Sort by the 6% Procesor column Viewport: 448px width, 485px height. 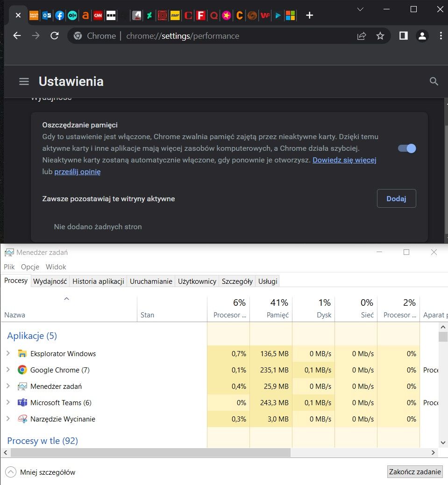pyautogui.click(x=228, y=309)
